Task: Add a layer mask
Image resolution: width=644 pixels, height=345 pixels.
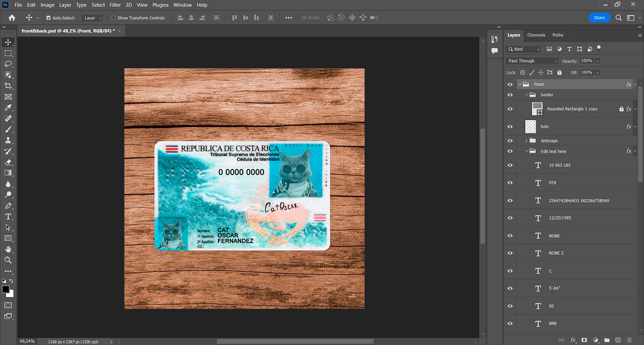Action: pyautogui.click(x=584, y=340)
